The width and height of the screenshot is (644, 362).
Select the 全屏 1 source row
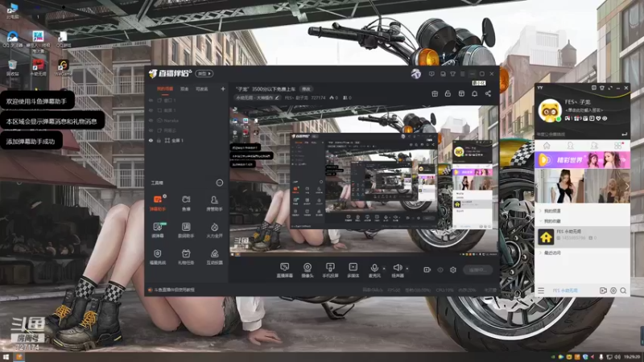(188, 140)
